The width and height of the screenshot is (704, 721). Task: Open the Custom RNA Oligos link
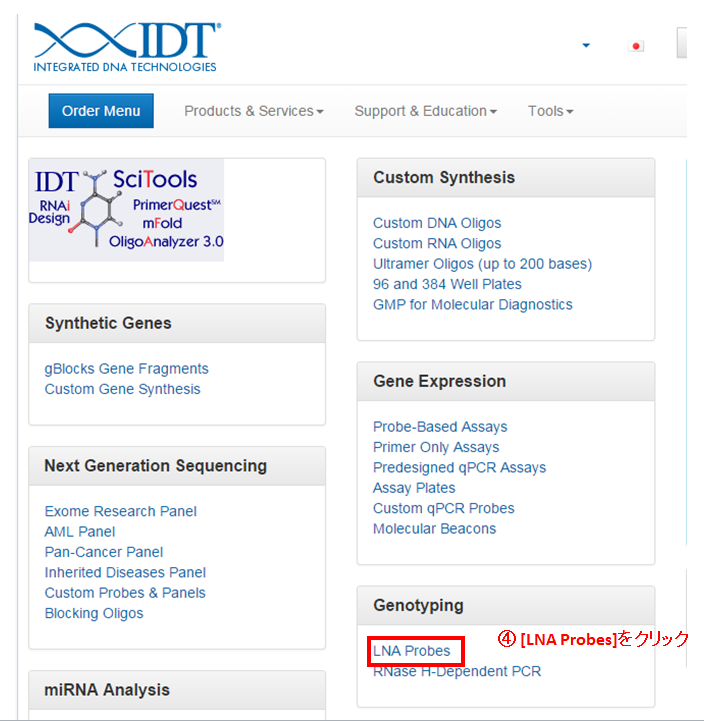coord(437,243)
